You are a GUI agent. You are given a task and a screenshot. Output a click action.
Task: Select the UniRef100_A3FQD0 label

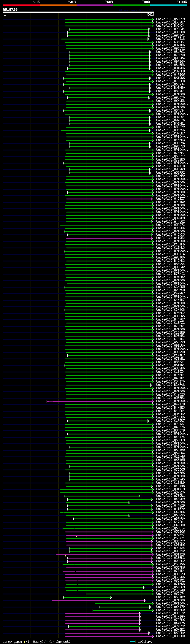pyautogui.click(x=170, y=636)
